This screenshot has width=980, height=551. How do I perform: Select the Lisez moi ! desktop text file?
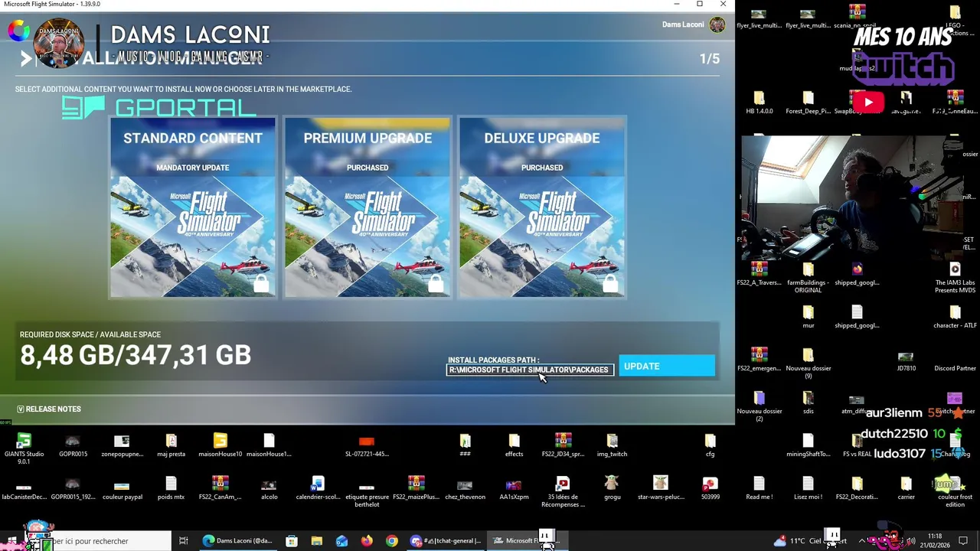click(808, 489)
